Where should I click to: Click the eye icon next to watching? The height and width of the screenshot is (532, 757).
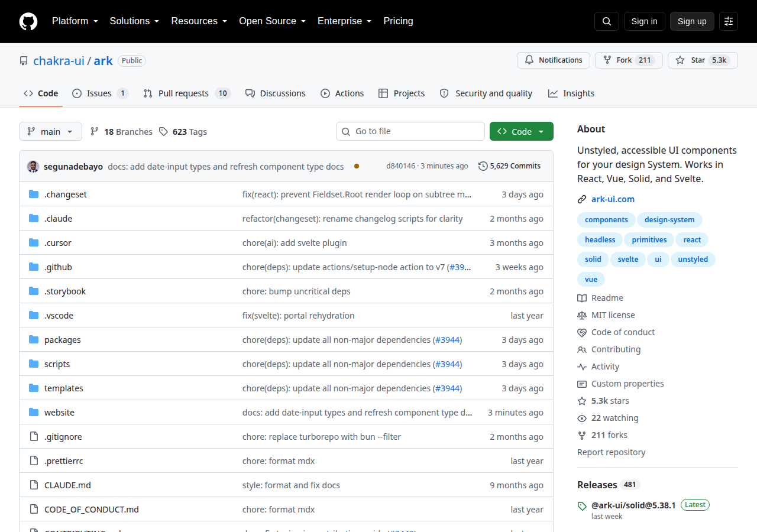point(582,418)
